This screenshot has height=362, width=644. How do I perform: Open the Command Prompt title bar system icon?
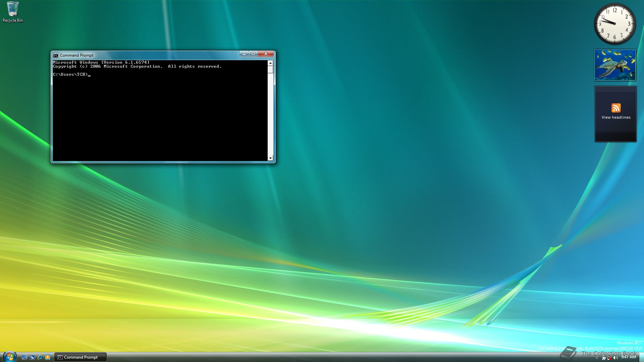(x=56, y=55)
